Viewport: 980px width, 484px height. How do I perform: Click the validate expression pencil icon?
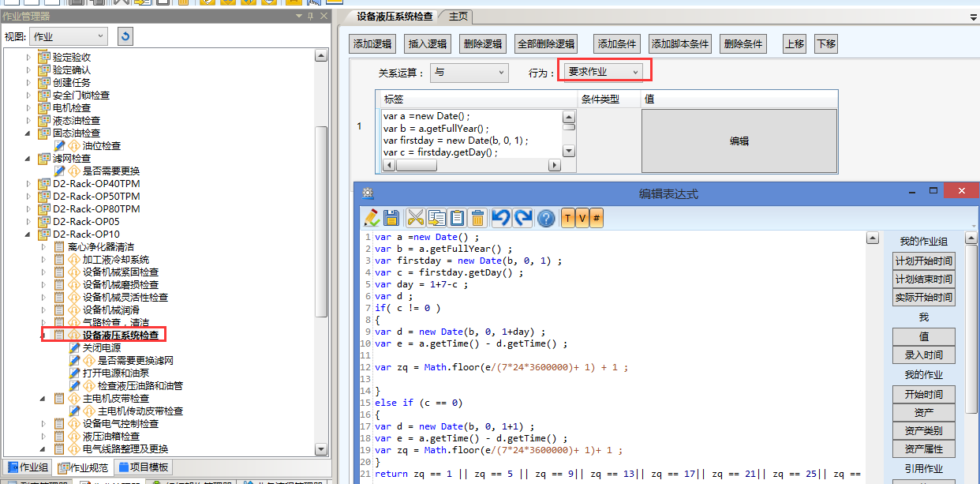pos(371,219)
